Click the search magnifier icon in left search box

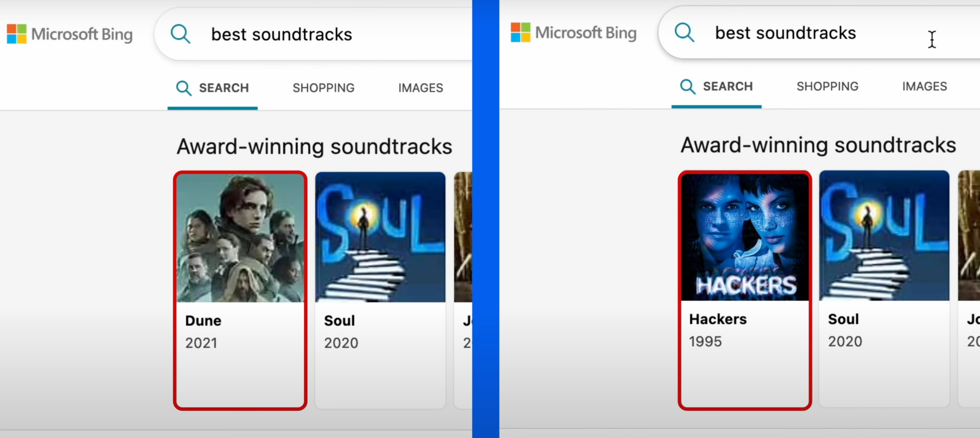click(180, 34)
